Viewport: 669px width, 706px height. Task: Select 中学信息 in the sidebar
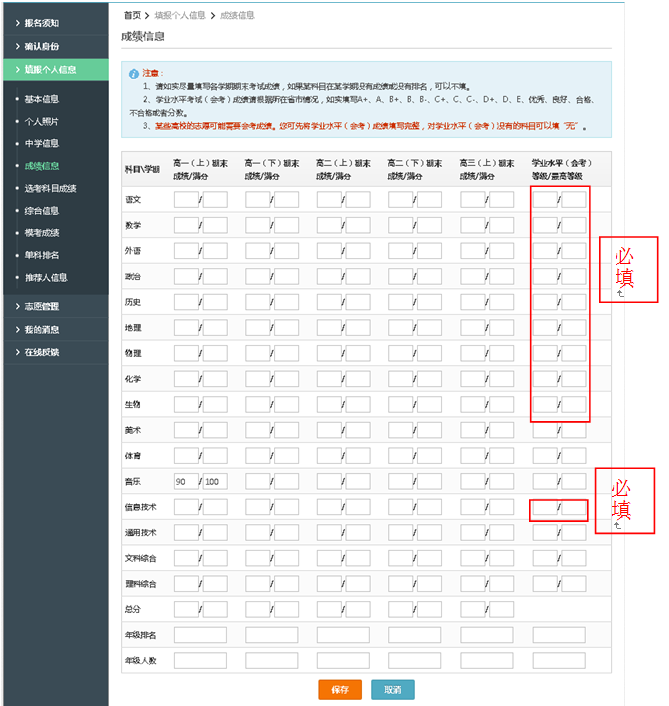coord(41,143)
